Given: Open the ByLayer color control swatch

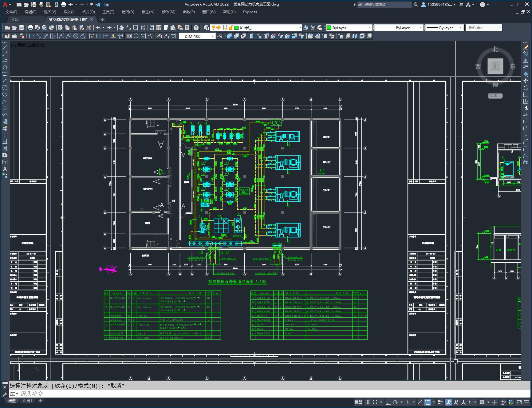Looking at the screenshot, I should click(349, 28).
